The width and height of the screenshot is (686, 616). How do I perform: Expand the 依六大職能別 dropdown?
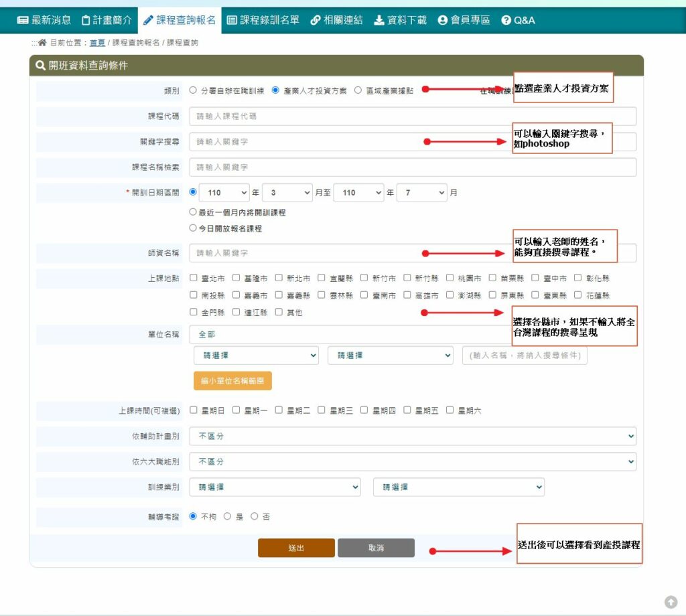(413, 462)
